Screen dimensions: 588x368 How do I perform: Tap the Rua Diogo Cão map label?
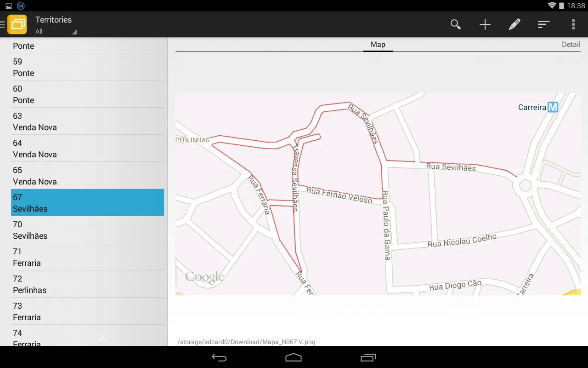pyautogui.click(x=455, y=285)
